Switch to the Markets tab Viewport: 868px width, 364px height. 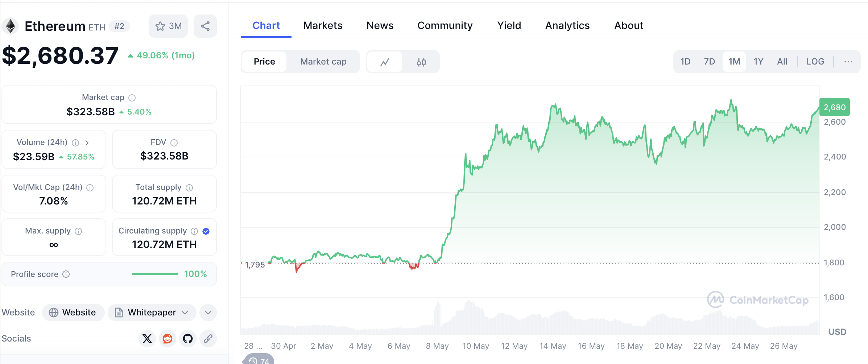coord(323,25)
